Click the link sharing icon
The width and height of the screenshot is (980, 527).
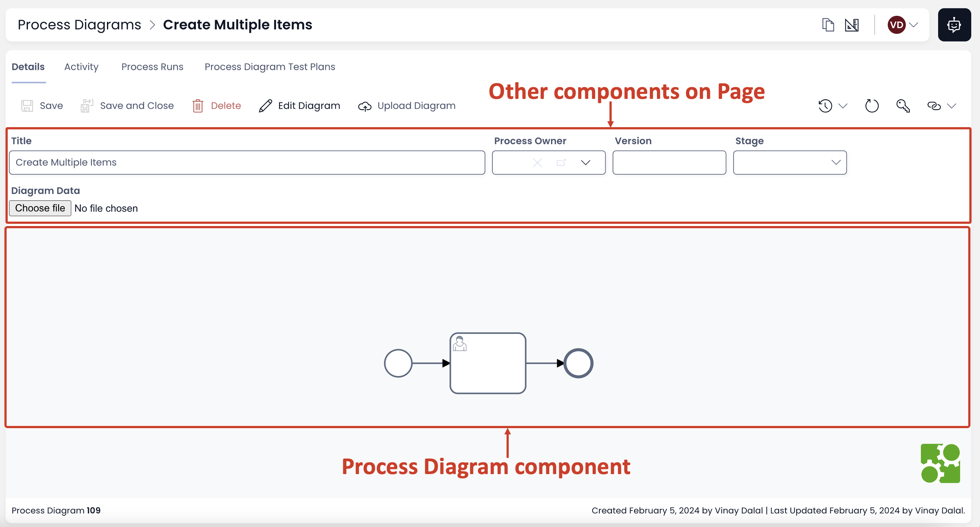coord(935,106)
